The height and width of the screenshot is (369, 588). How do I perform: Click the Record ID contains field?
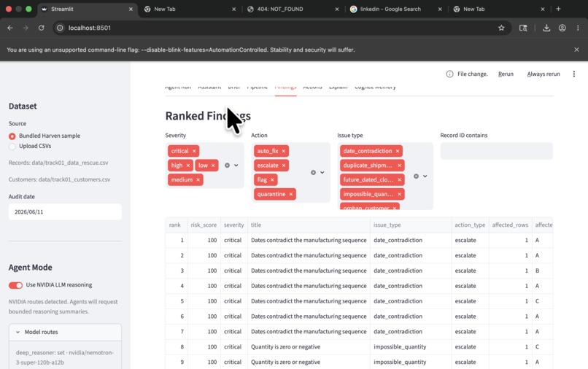(x=496, y=151)
